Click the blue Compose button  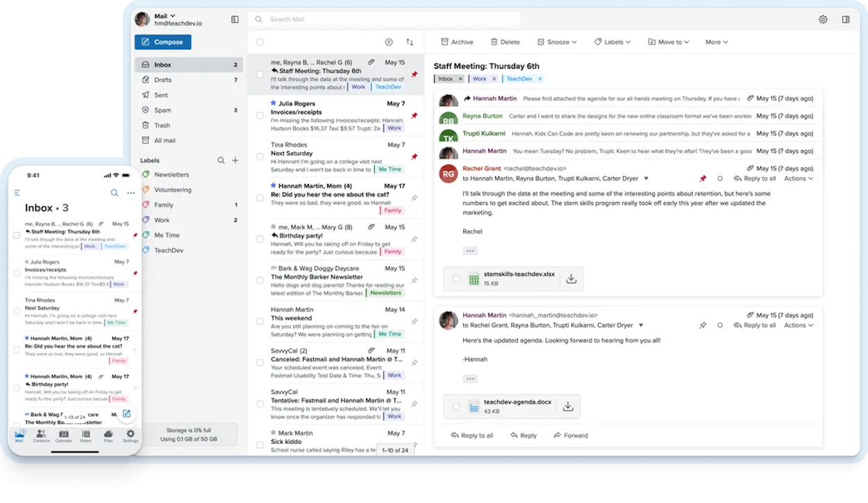pyautogui.click(x=162, y=42)
